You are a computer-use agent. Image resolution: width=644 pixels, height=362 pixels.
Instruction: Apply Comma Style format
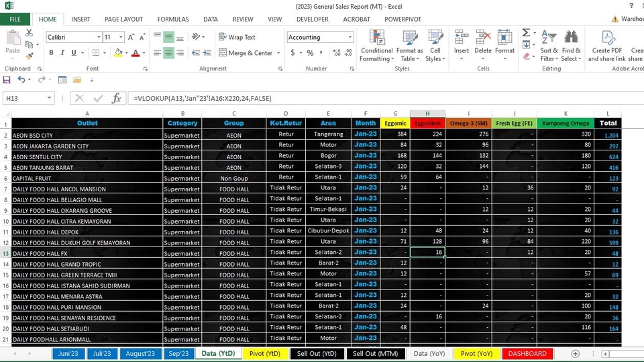point(321,52)
